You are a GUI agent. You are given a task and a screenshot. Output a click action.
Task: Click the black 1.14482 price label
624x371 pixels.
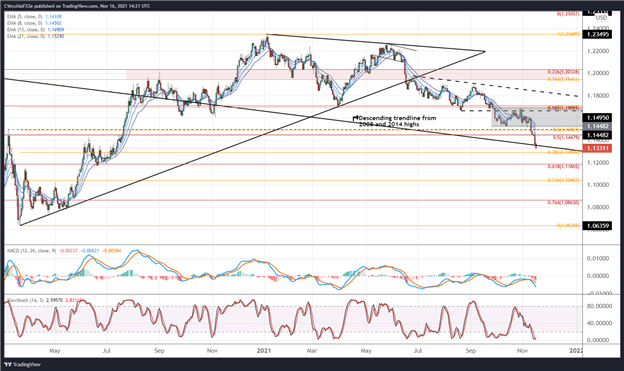click(597, 135)
